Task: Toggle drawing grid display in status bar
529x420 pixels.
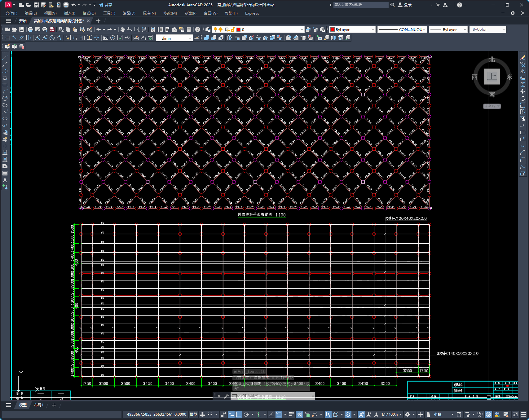Action: click(x=203, y=414)
